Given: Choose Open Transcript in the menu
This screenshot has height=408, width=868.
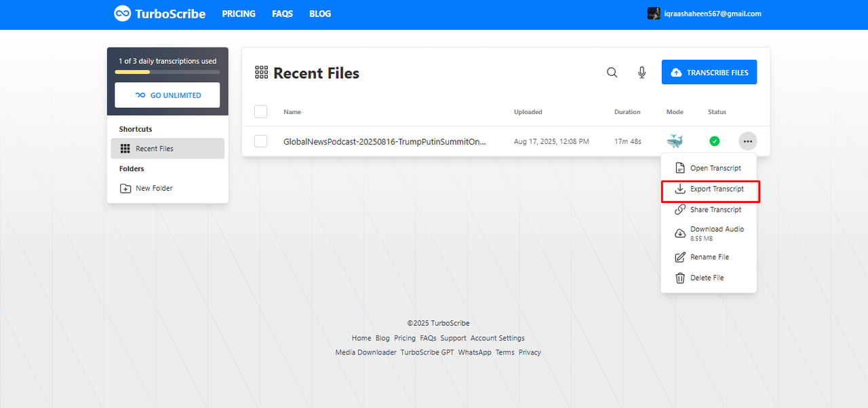Looking at the screenshot, I should coord(716,168).
